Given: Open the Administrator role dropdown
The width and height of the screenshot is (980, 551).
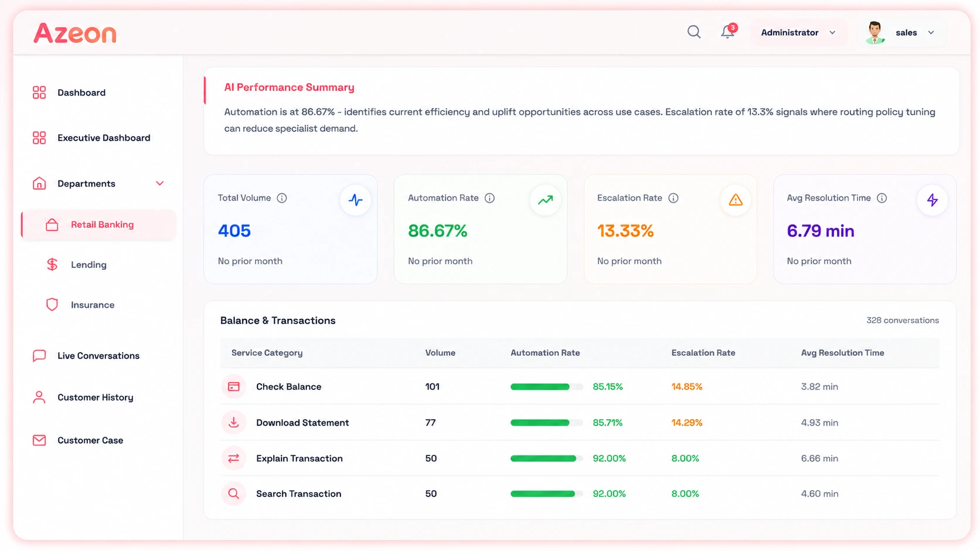Looking at the screenshot, I should (798, 32).
